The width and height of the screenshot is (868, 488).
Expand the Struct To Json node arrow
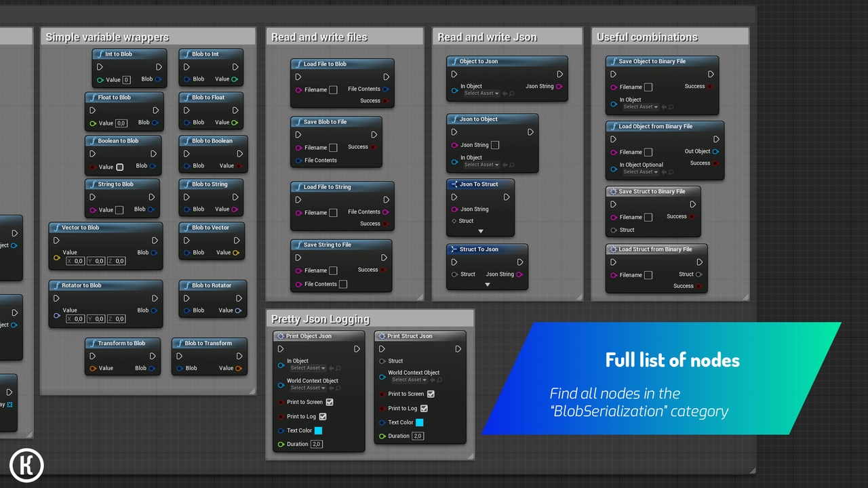pos(488,285)
